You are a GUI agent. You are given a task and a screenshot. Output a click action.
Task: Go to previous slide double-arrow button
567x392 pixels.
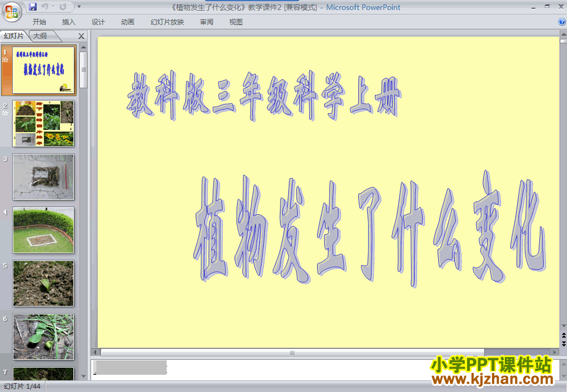[x=563, y=335]
